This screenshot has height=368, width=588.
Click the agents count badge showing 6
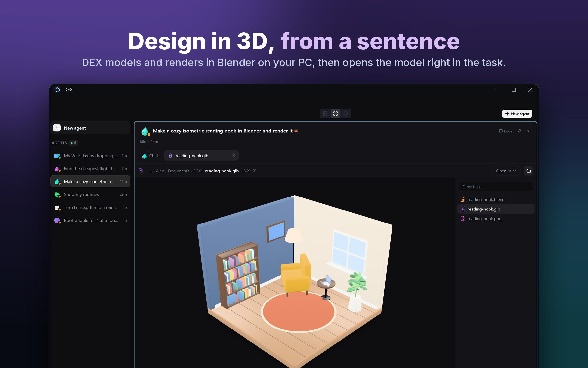[x=73, y=143]
